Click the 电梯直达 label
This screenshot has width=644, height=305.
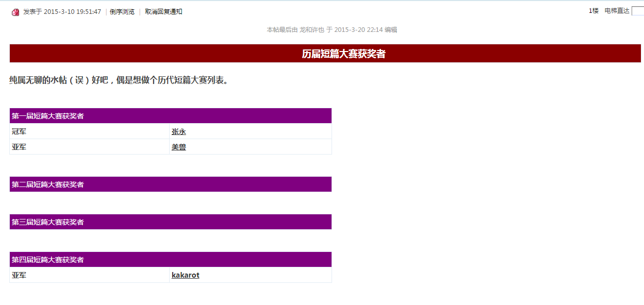[617, 11]
